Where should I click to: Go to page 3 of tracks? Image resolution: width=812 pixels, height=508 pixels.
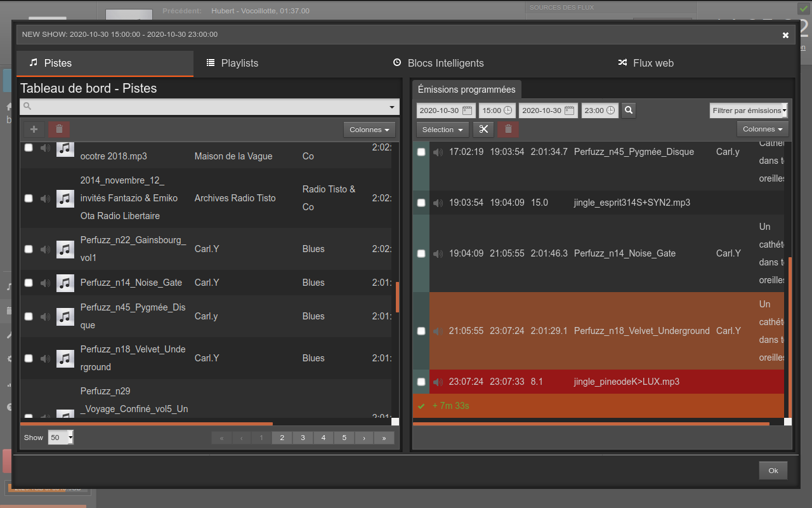pos(303,438)
